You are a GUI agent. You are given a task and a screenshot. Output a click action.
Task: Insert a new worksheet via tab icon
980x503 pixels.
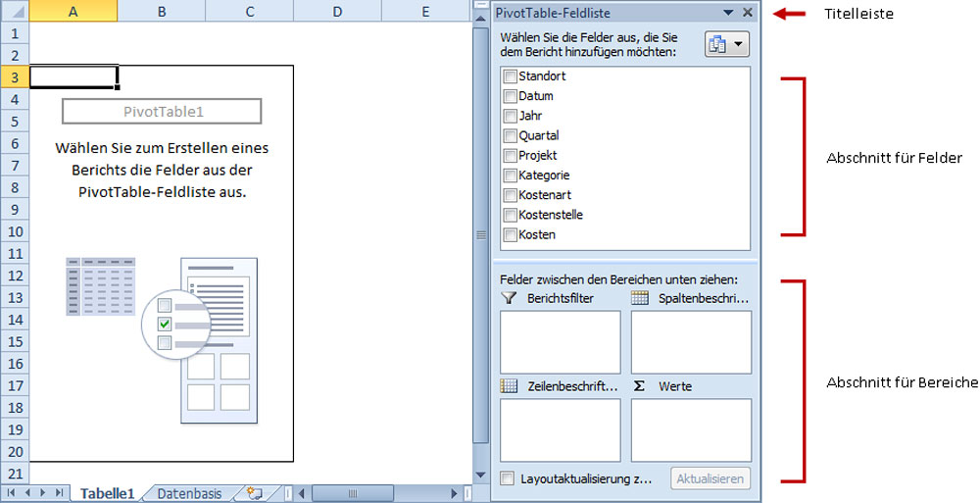[x=255, y=493]
